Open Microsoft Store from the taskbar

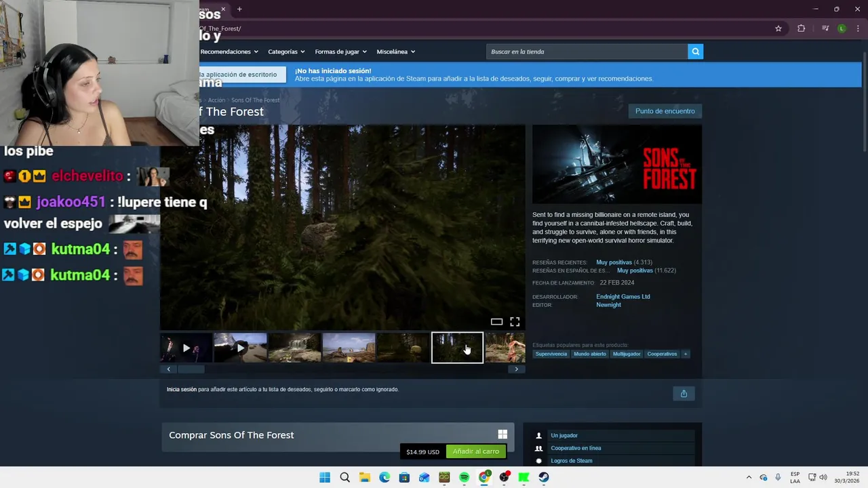coord(404,477)
